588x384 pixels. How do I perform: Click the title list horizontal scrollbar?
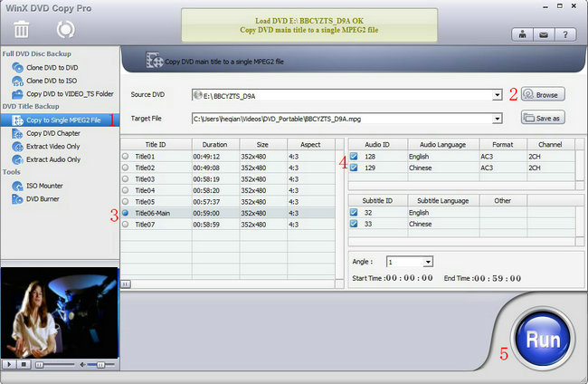pyautogui.click(x=228, y=284)
